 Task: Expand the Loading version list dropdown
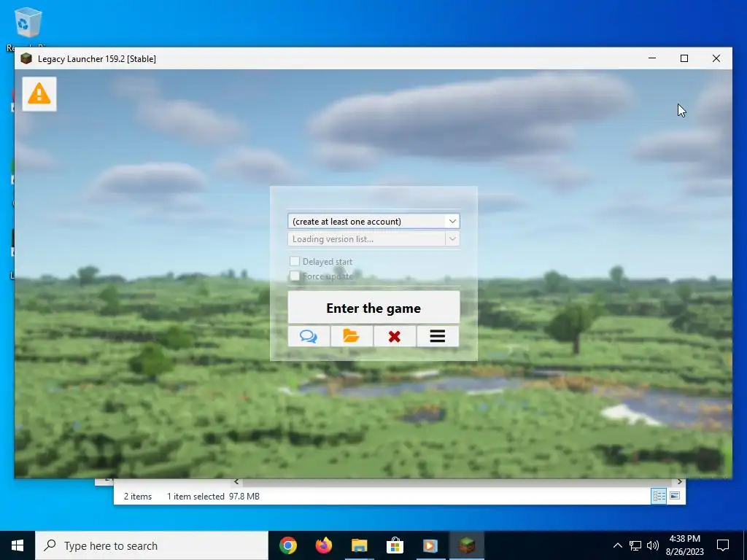(452, 238)
